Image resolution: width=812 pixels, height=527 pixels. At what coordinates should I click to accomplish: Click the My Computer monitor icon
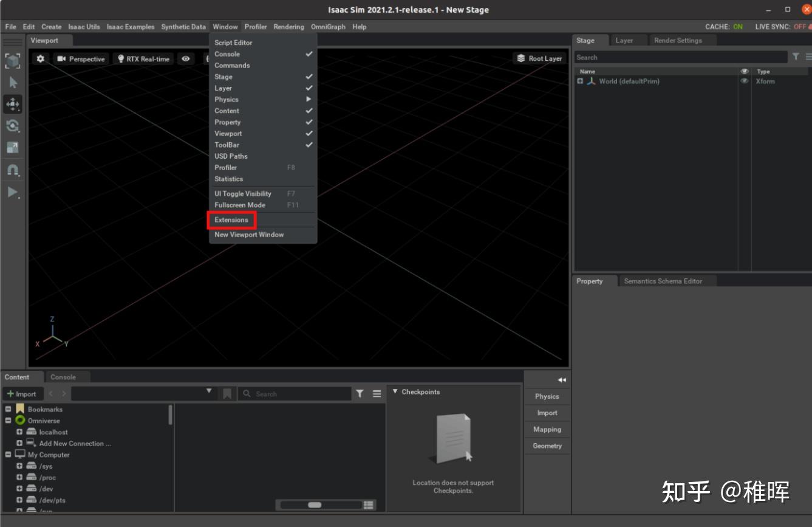(21, 455)
